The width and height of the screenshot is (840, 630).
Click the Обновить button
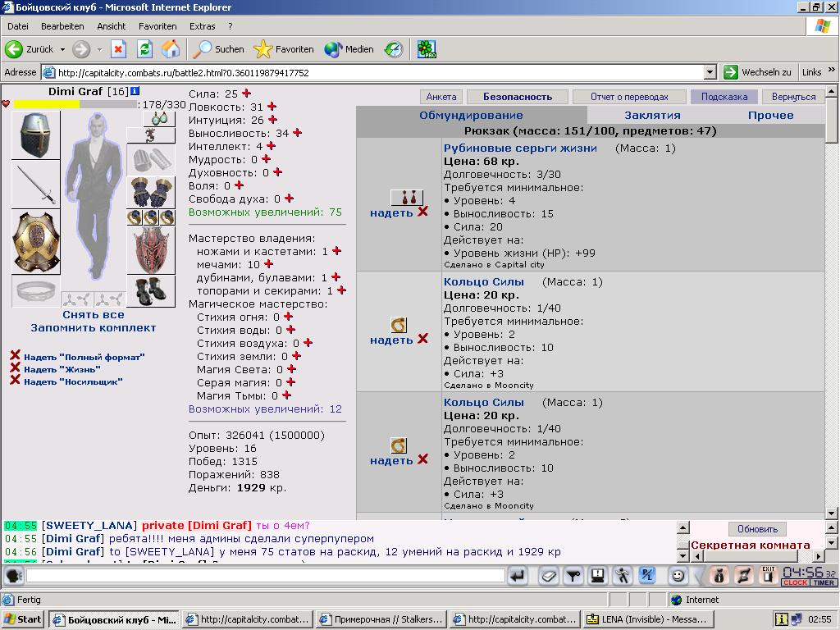(757, 529)
